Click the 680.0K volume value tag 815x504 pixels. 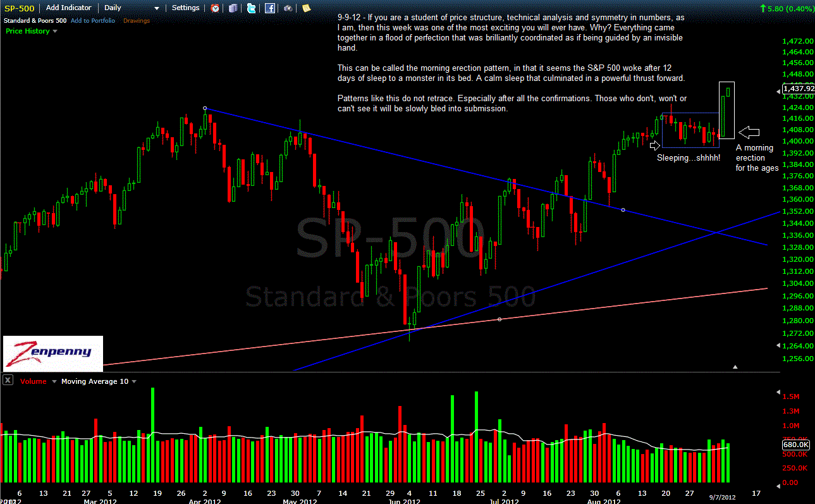(795, 445)
